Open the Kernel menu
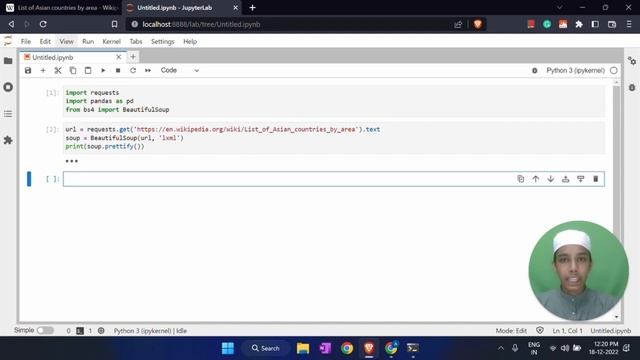This screenshot has height=360, width=640. click(111, 42)
